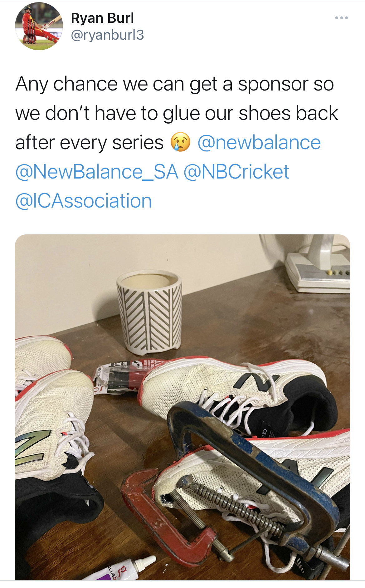Open the three-dot more options menu
This screenshot has width=365, height=588.
click(x=341, y=18)
